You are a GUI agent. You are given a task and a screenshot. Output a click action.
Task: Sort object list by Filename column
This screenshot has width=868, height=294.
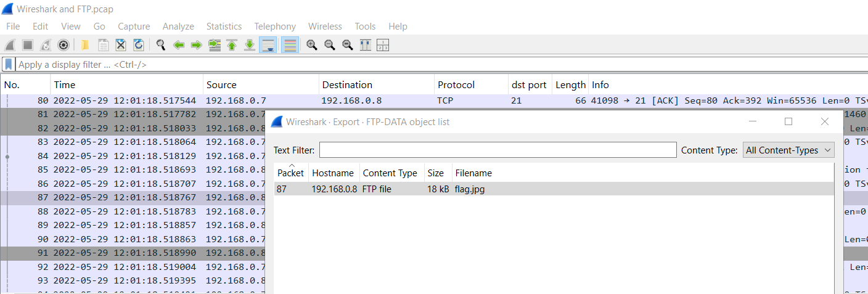click(x=643, y=173)
